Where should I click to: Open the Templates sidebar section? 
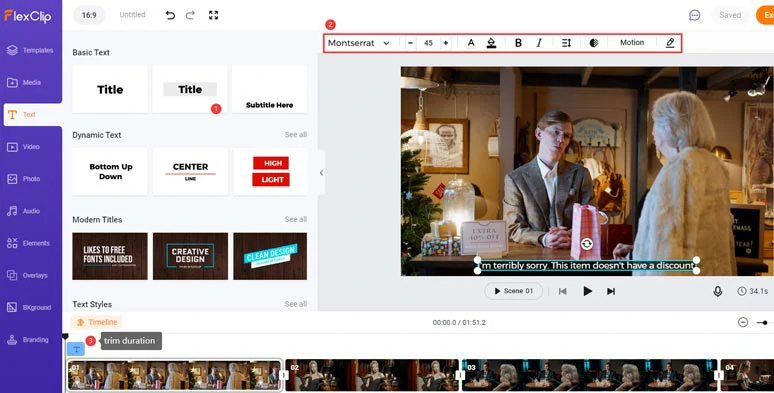point(31,50)
